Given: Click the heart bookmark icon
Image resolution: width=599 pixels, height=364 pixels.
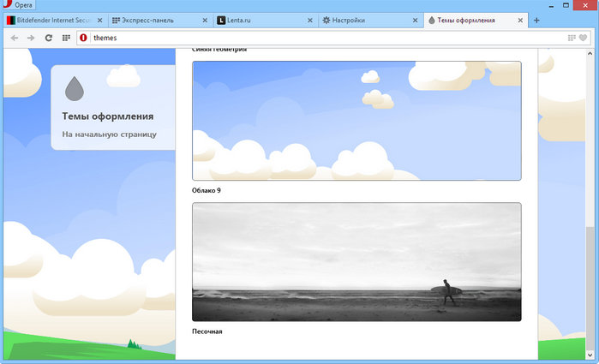Looking at the screenshot, I should click(583, 38).
